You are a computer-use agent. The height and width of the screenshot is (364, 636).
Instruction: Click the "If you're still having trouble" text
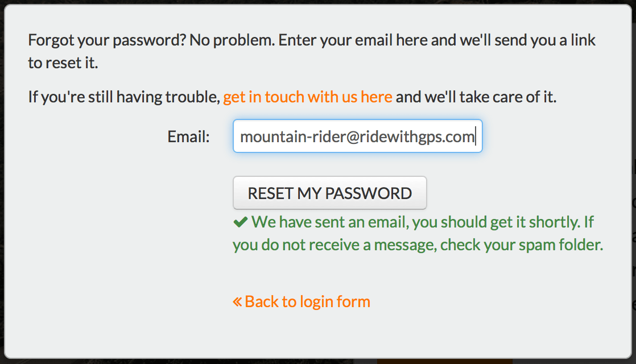[123, 97]
